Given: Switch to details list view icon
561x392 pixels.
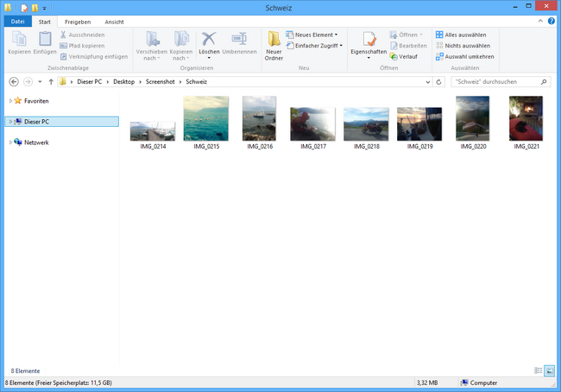Looking at the screenshot, I should pyautogui.click(x=539, y=370).
